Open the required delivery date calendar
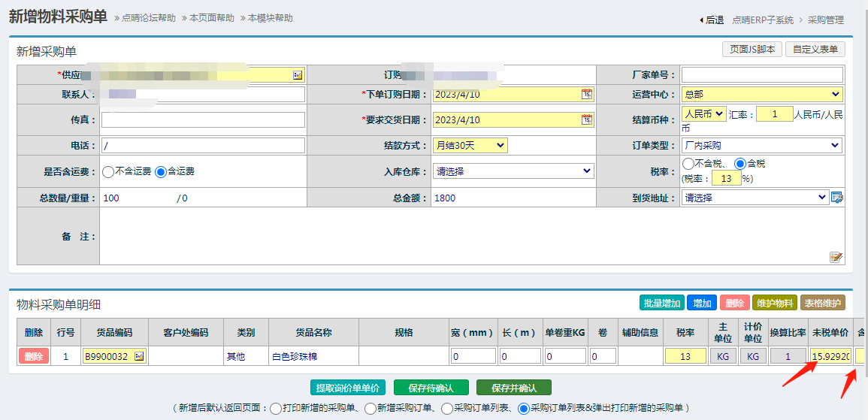The width and height of the screenshot is (868, 420). coord(587,120)
